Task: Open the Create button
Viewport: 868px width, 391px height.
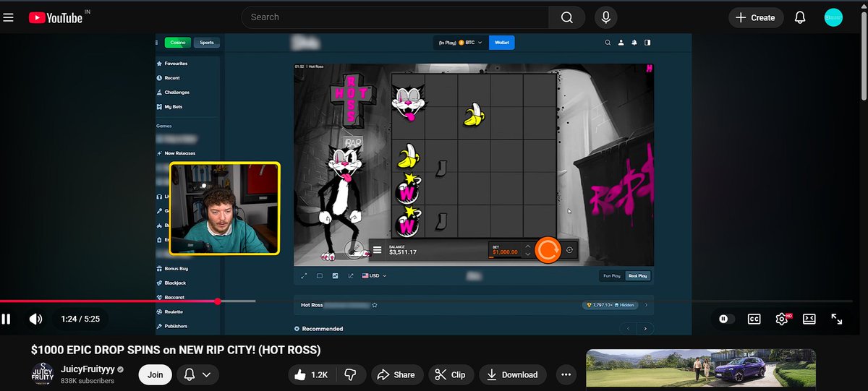Action: tap(755, 17)
